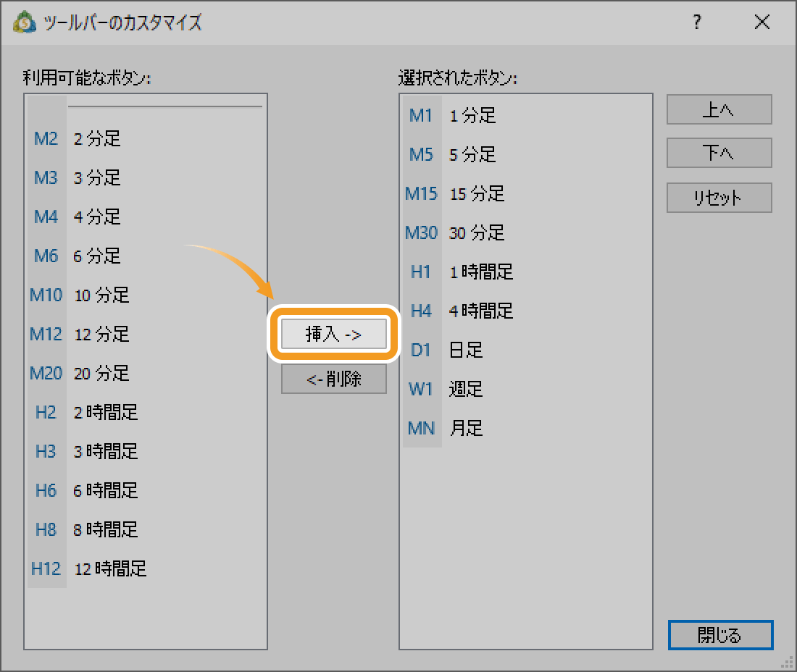
Task: Select the D1 icon in selected buttons
Action: tap(422, 350)
